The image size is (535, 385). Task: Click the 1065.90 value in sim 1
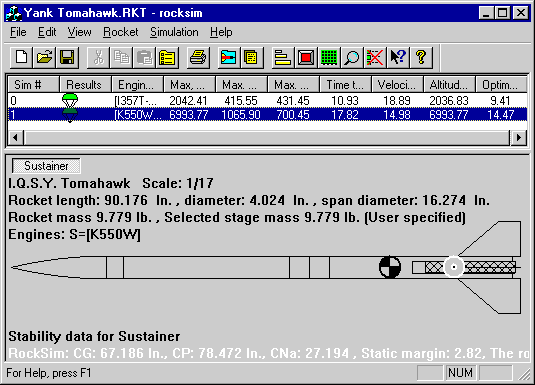(x=241, y=115)
